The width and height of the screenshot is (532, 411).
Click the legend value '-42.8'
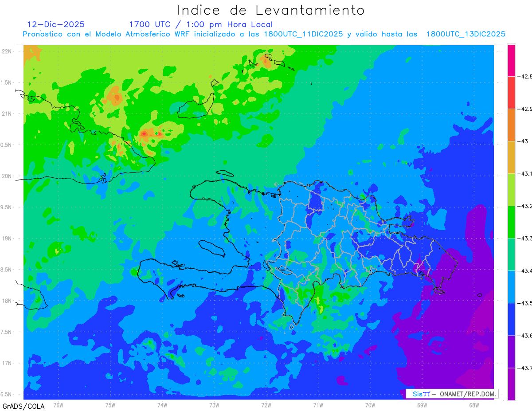click(524, 76)
